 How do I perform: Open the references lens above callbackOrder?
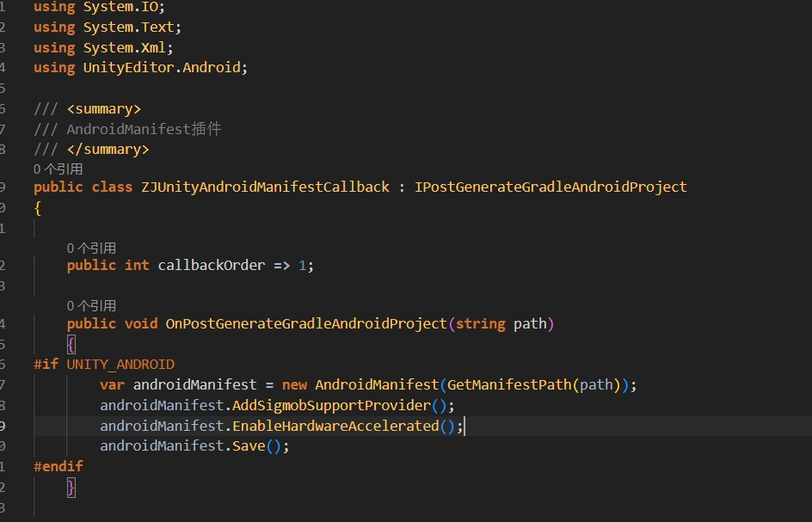click(x=91, y=248)
